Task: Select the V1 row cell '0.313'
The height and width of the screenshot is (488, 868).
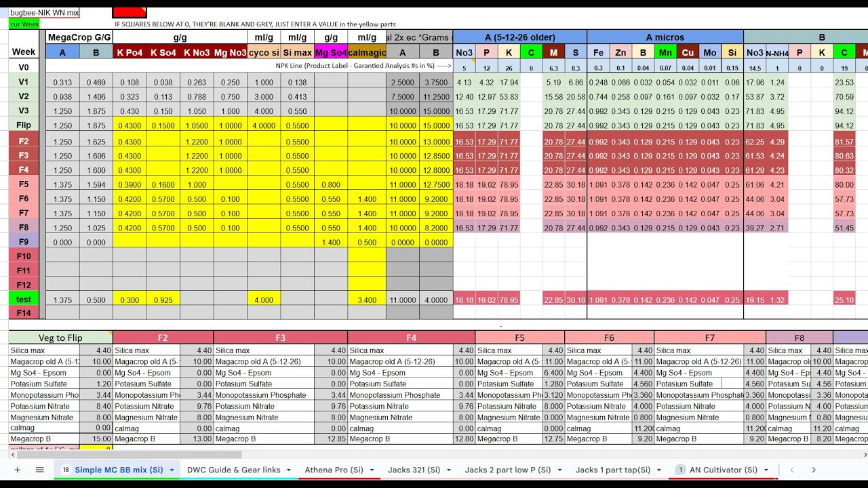Action: (x=62, y=82)
